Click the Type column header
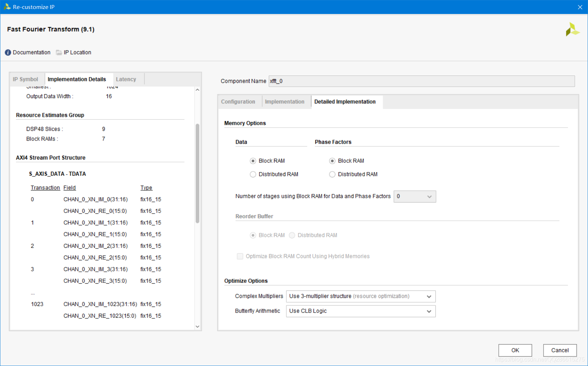Image resolution: width=588 pixels, height=366 pixels. [x=146, y=188]
